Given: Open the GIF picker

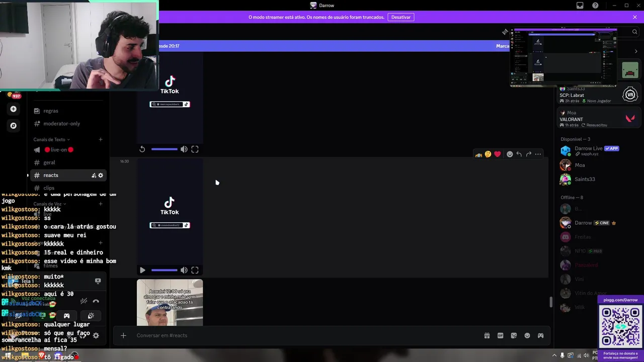Looking at the screenshot, I should tap(501, 335).
